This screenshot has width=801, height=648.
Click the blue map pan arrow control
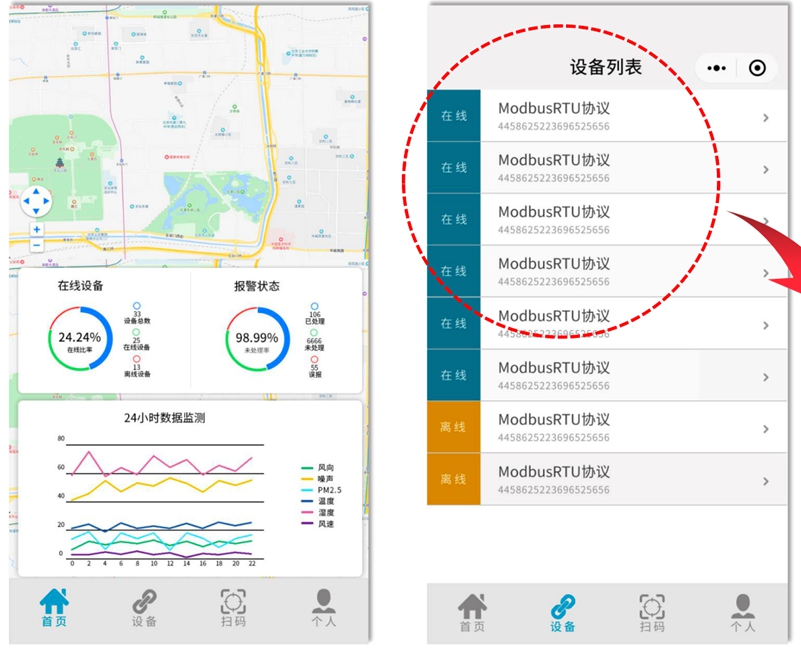coord(36,201)
